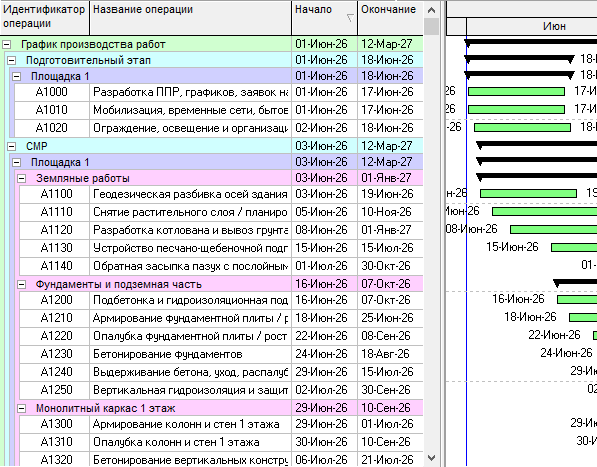
Task: Sort by the Начало column header
Action: (x=324, y=18)
